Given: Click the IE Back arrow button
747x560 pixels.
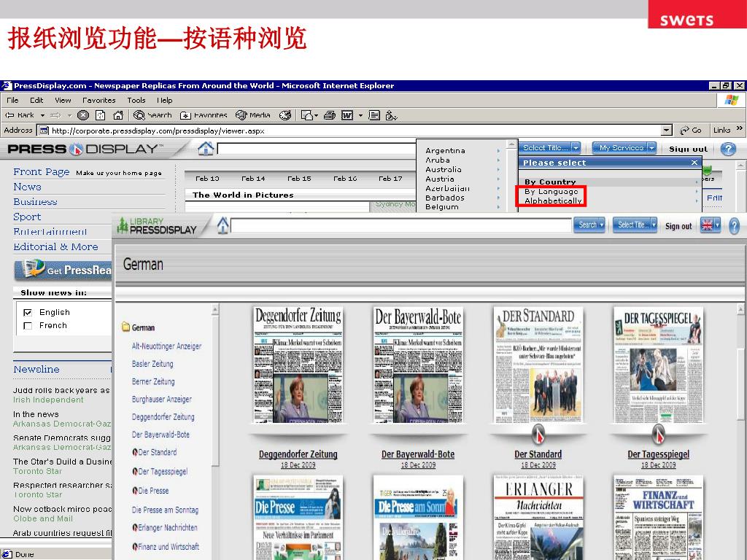Looking at the screenshot, I should pos(19,115).
